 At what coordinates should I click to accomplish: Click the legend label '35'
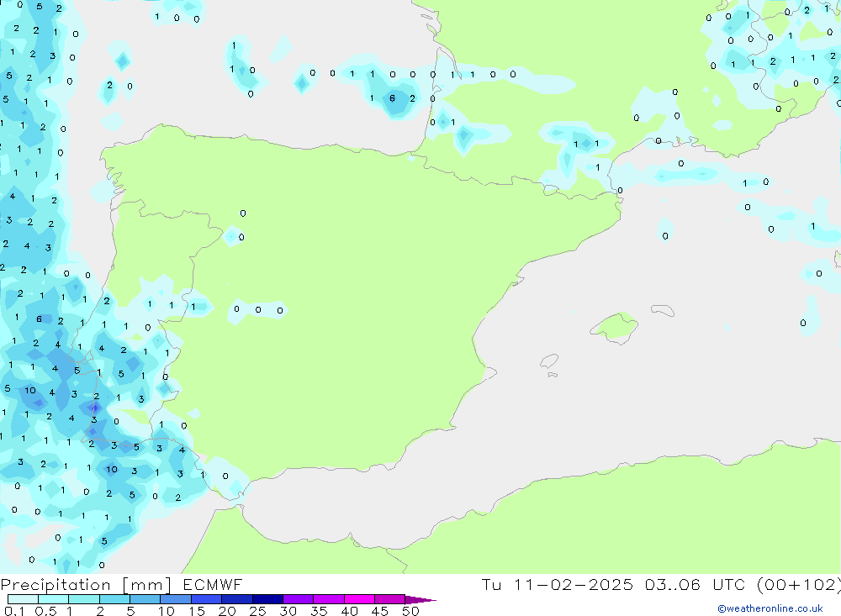[x=319, y=611]
